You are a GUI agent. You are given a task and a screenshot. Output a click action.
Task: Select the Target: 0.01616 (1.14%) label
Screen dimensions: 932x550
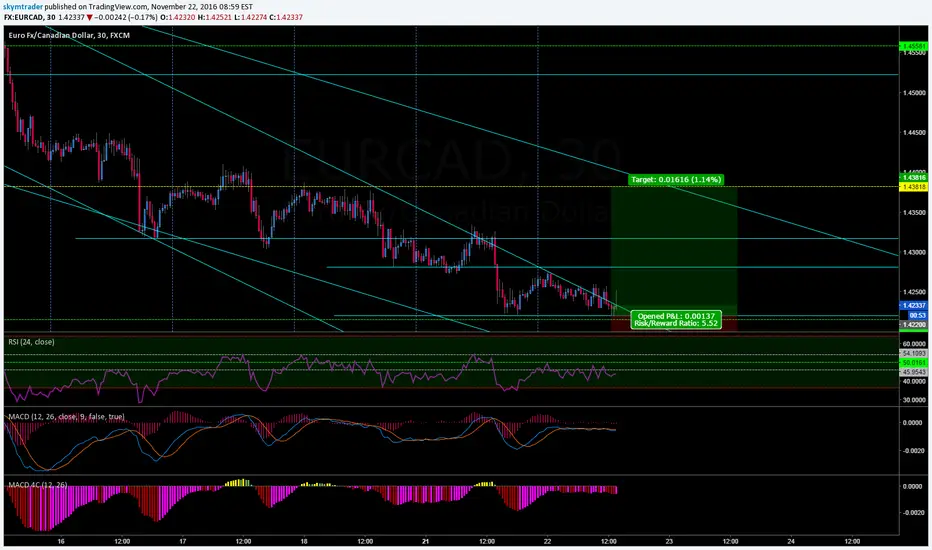click(676, 179)
